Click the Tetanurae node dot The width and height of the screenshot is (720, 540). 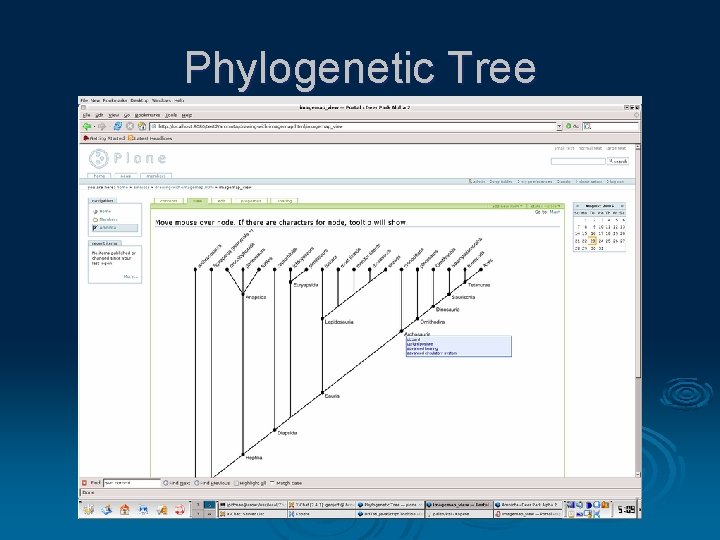click(465, 282)
